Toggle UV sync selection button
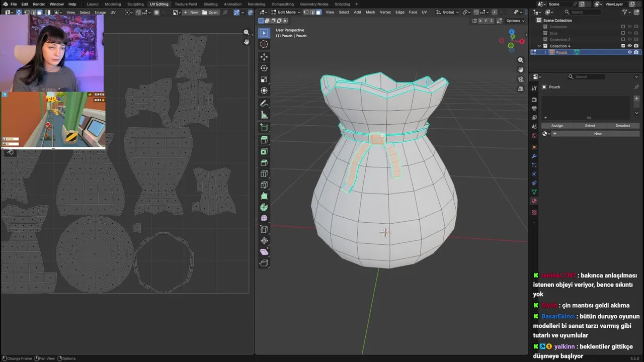The width and height of the screenshot is (644, 362). point(20,12)
